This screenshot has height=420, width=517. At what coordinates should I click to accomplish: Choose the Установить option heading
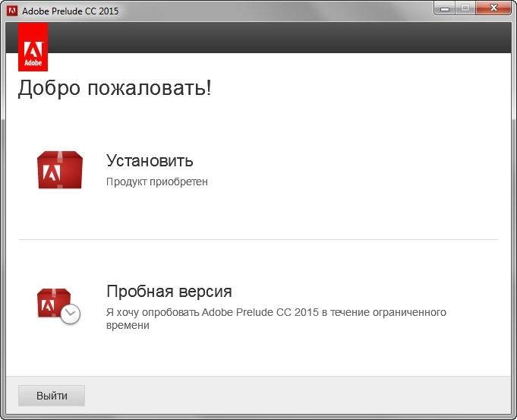pyautogui.click(x=150, y=161)
